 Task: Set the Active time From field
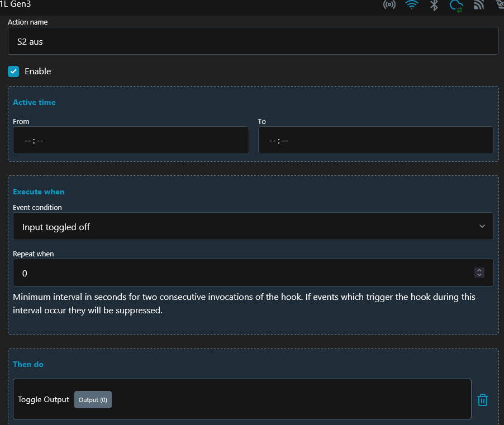[x=131, y=140]
